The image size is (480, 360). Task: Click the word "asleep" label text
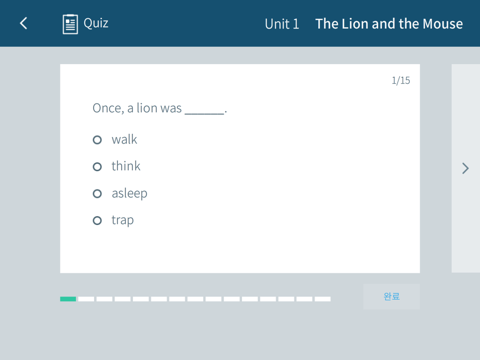130,194
